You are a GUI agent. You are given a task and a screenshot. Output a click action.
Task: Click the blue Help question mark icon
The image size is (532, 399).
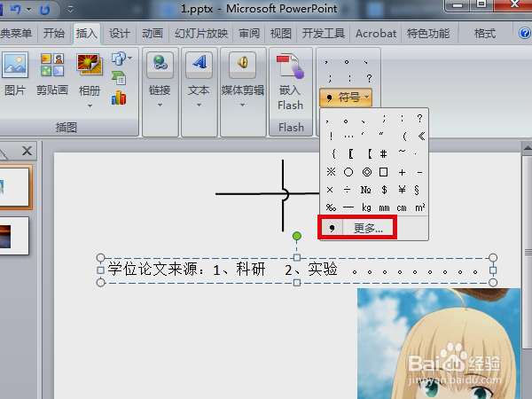525,34
